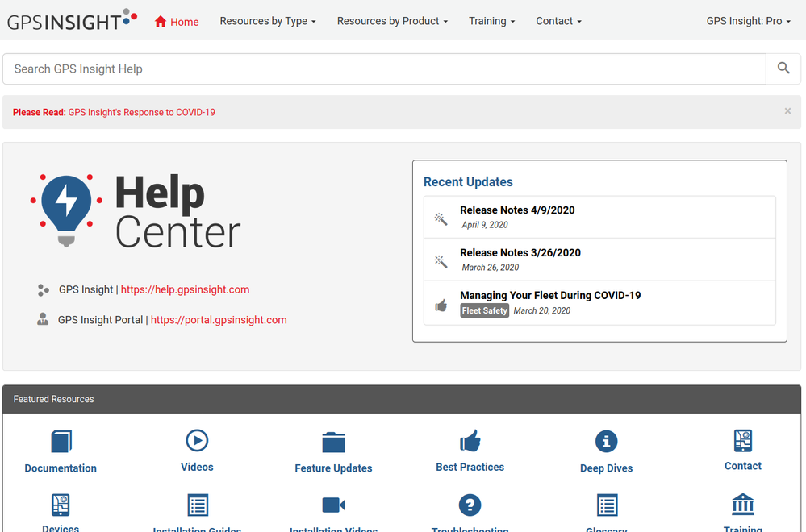Select the Installation Videos camera icon
The height and width of the screenshot is (532, 806).
(333, 505)
